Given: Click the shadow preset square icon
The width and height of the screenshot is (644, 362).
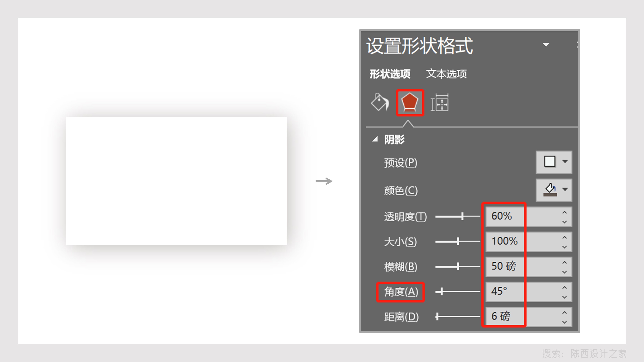Looking at the screenshot, I should [x=550, y=162].
